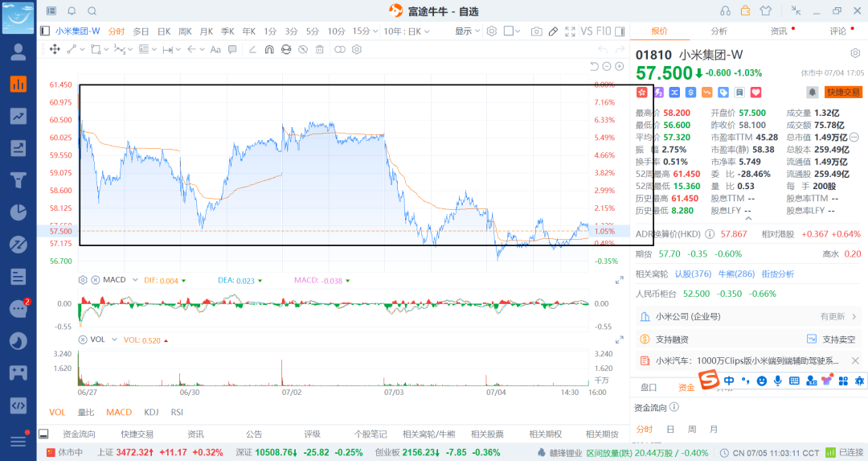Close the MACD indicator panel

[x=95, y=280]
